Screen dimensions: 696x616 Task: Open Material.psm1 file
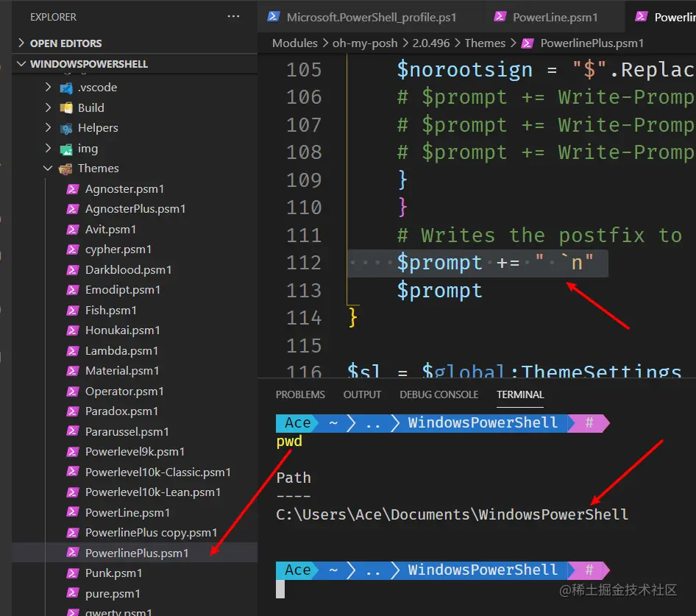[x=121, y=370]
